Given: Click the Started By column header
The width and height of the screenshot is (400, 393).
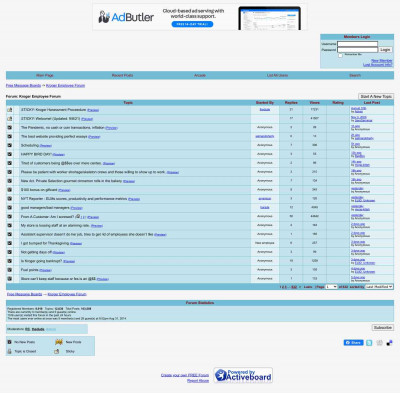Looking at the screenshot, I should point(265,103).
